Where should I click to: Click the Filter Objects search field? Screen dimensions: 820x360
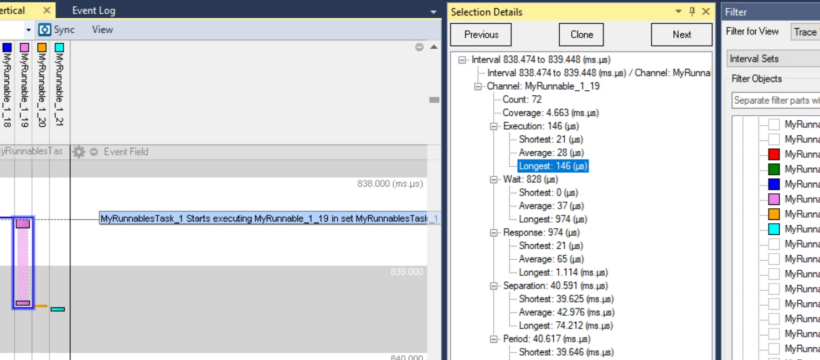(x=776, y=100)
